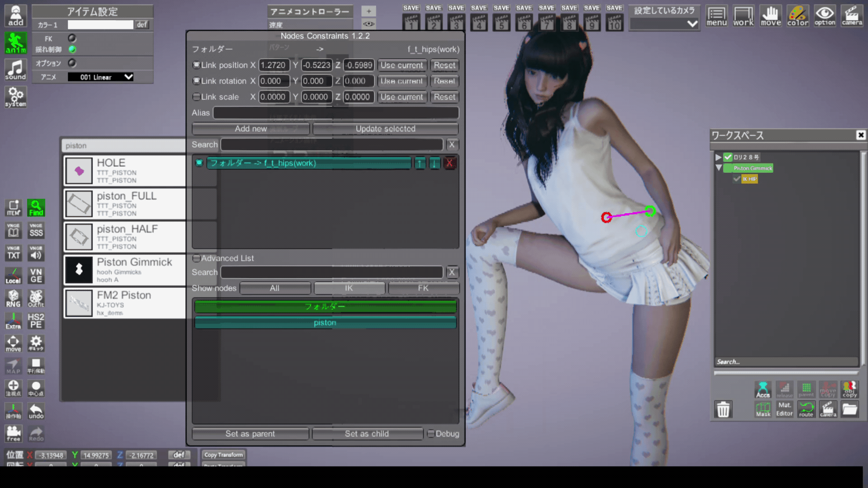The width and height of the screenshot is (868, 488).
Task: Open the system gears icon
Action: click(x=15, y=97)
